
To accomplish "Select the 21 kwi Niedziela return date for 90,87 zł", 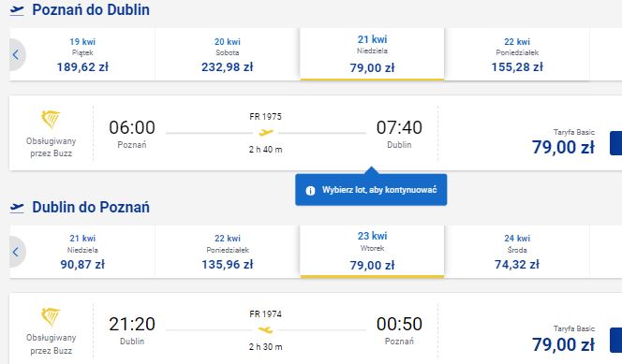I will tap(82, 252).
